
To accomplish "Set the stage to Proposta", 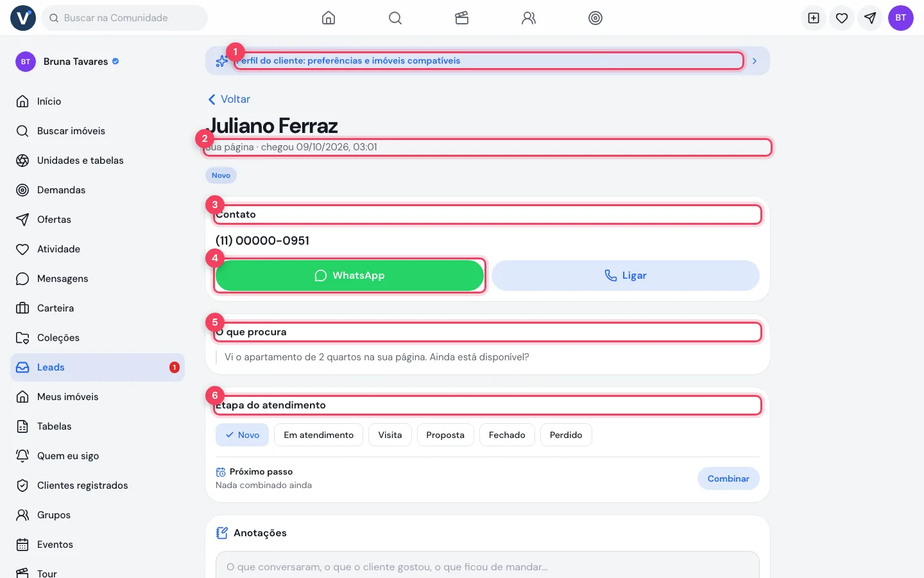I will tap(445, 435).
